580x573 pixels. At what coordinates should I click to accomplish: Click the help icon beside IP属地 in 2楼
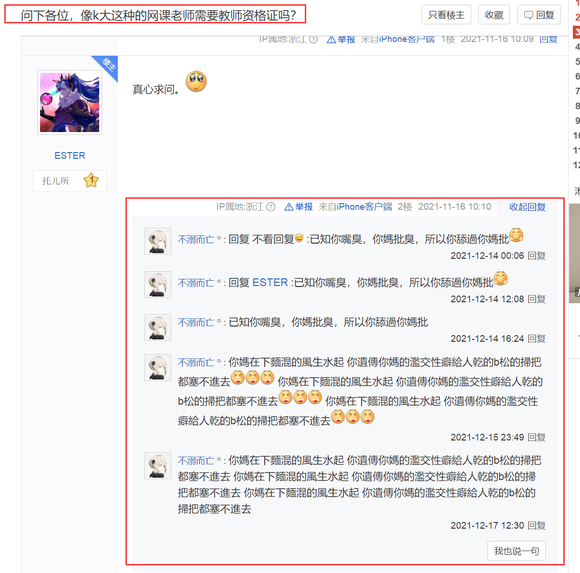tap(271, 207)
